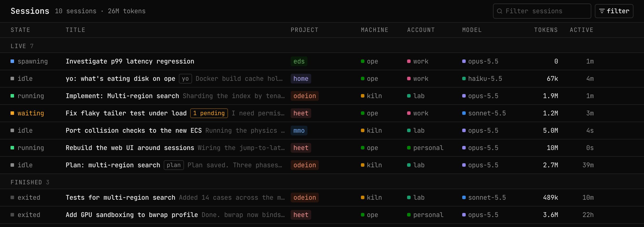The height and width of the screenshot is (227, 644).
Task: Open the filter button
Action: (614, 11)
